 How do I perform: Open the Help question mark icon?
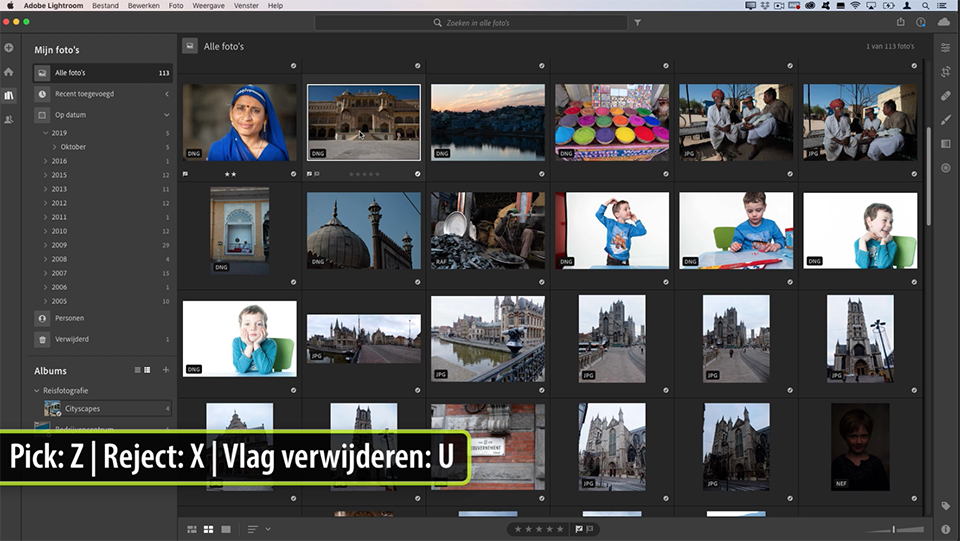pos(921,22)
